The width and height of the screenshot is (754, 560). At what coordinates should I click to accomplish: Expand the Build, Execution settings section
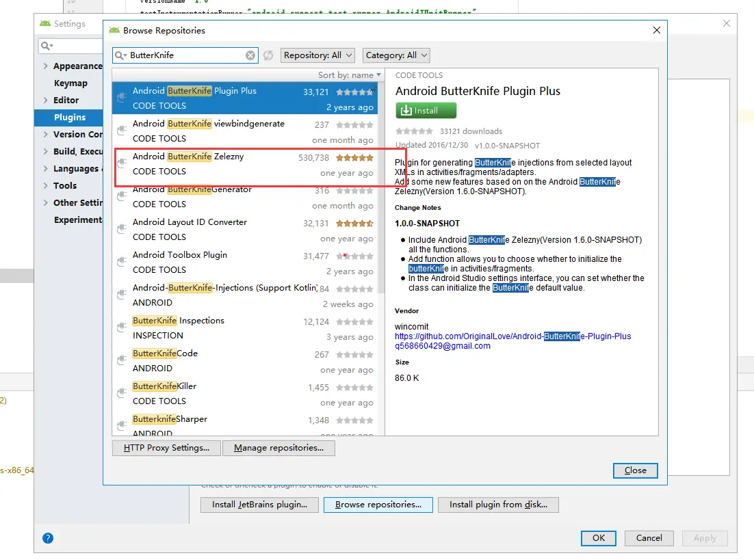tap(46, 151)
